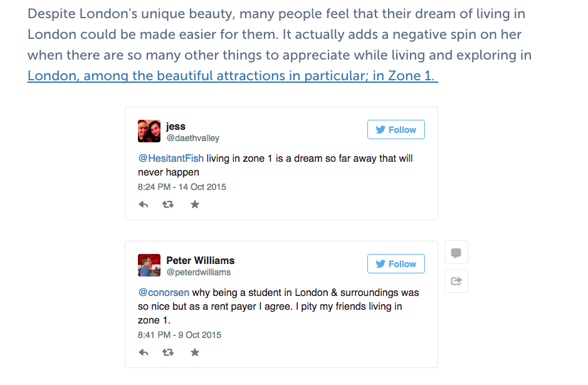This screenshot has width=588, height=385.
Task: Reply to jess's tweet
Action: (144, 204)
